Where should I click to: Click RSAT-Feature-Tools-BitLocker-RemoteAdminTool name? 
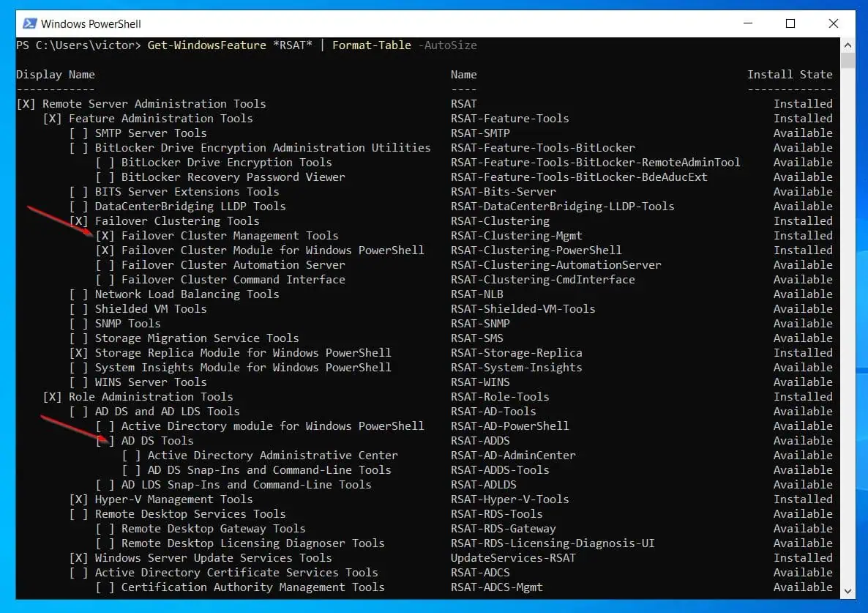coord(595,163)
